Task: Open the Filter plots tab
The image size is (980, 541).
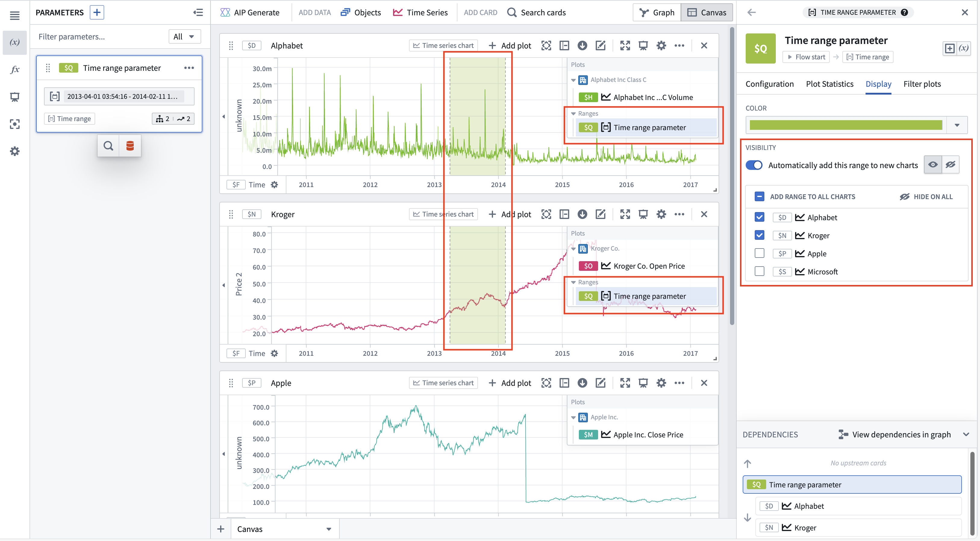Action: click(x=922, y=84)
